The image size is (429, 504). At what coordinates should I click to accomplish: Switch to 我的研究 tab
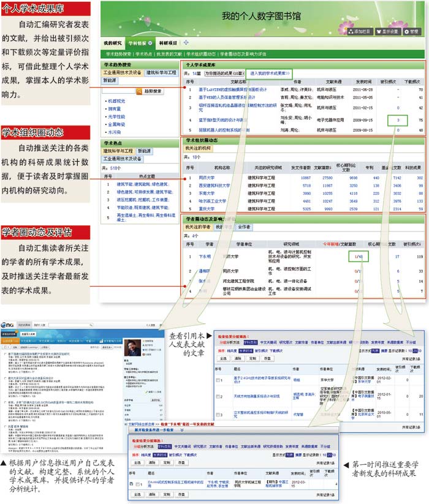[x=112, y=43]
